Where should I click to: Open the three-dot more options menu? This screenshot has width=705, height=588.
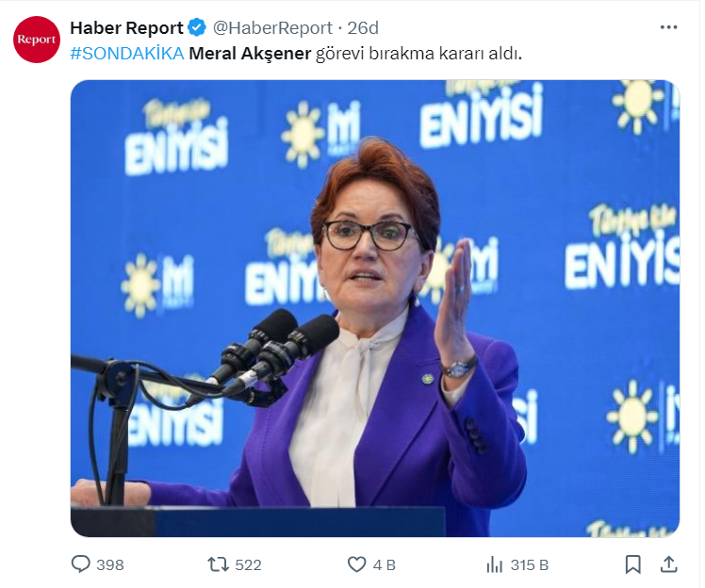[668, 27]
